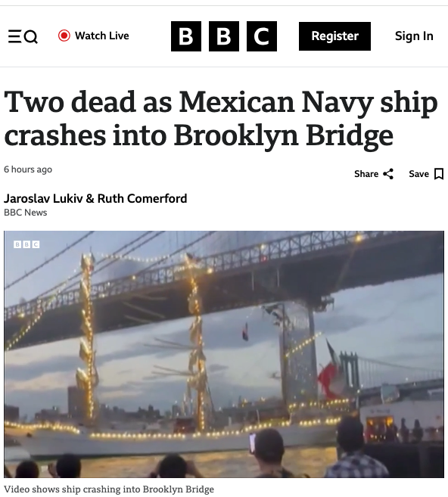This screenshot has width=448, height=497.
Task: Click the BBC watermark in video
Action: pyautogui.click(x=26, y=244)
